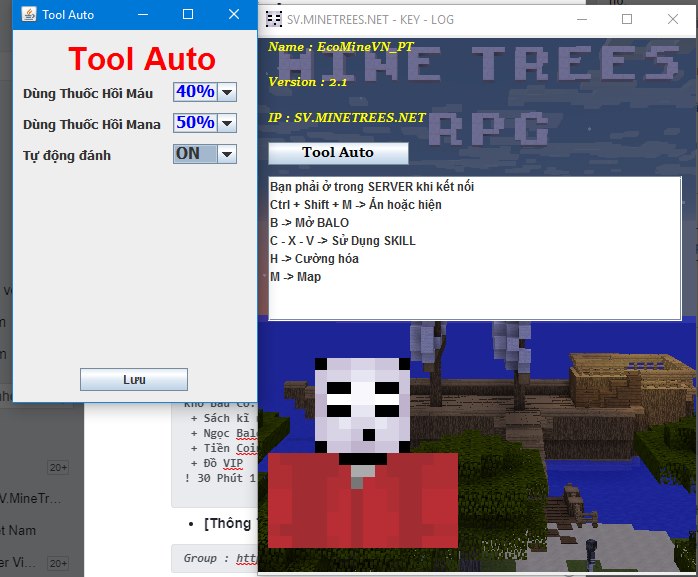Click the log line 'Ctrl + Shift + M -> Ẩn hoặc hiện'
The image size is (698, 577).
(x=356, y=205)
